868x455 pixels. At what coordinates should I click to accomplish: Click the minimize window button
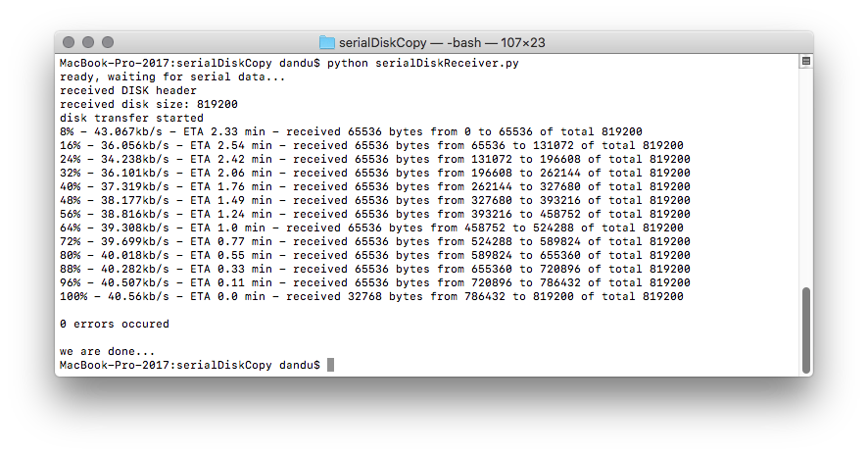pos(88,42)
